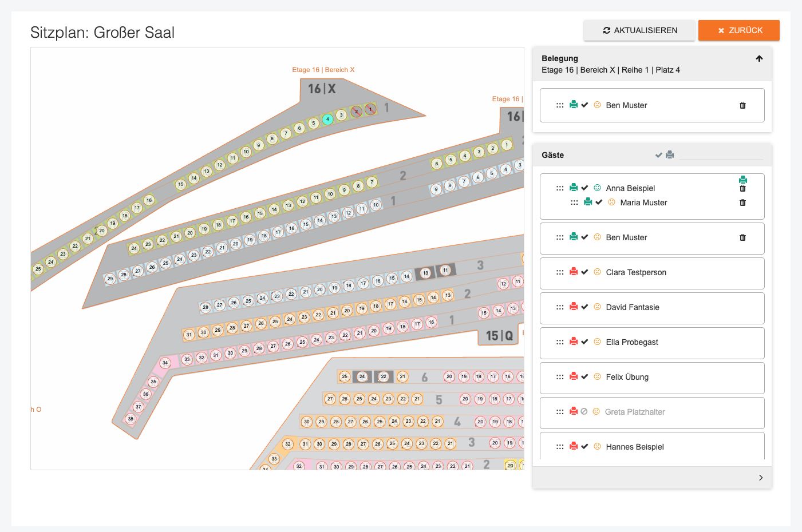This screenshot has width=802, height=532.
Task: Delete Ben Muster from the Belegung panel
Action: pyautogui.click(x=742, y=105)
